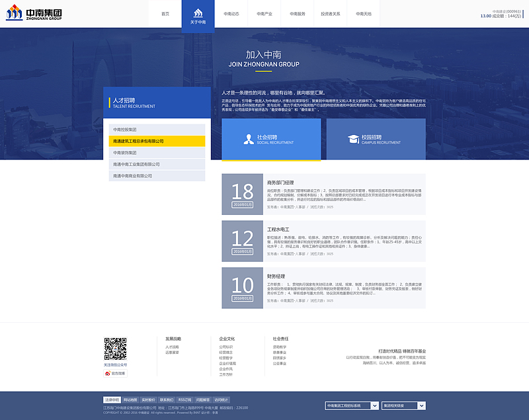
Task: Click the stock price figure 13.00
Action: click(x=486, y=16)
